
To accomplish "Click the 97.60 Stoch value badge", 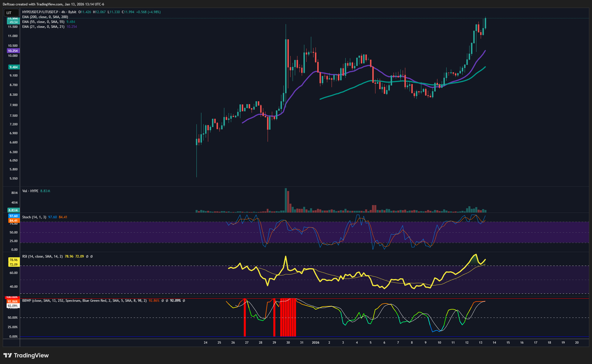I will pos(13,216).
